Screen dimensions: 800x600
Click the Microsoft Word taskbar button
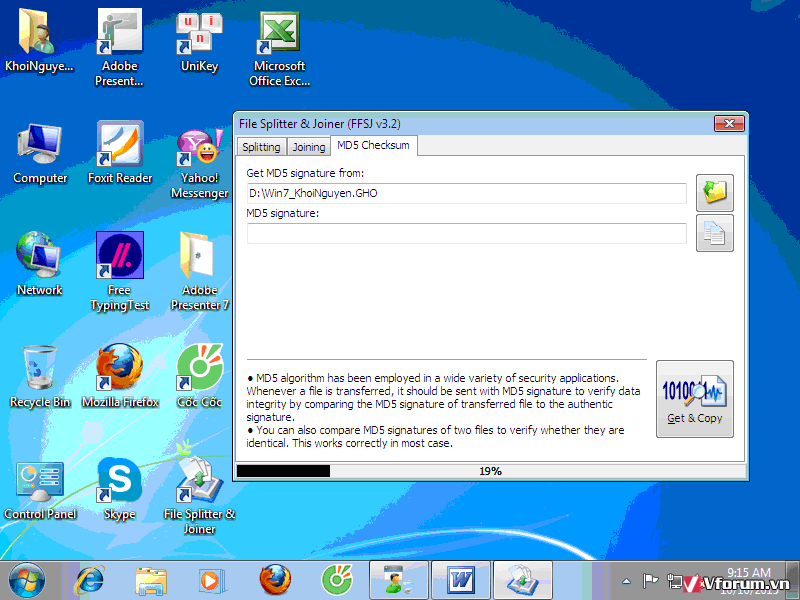pos(461,579)
